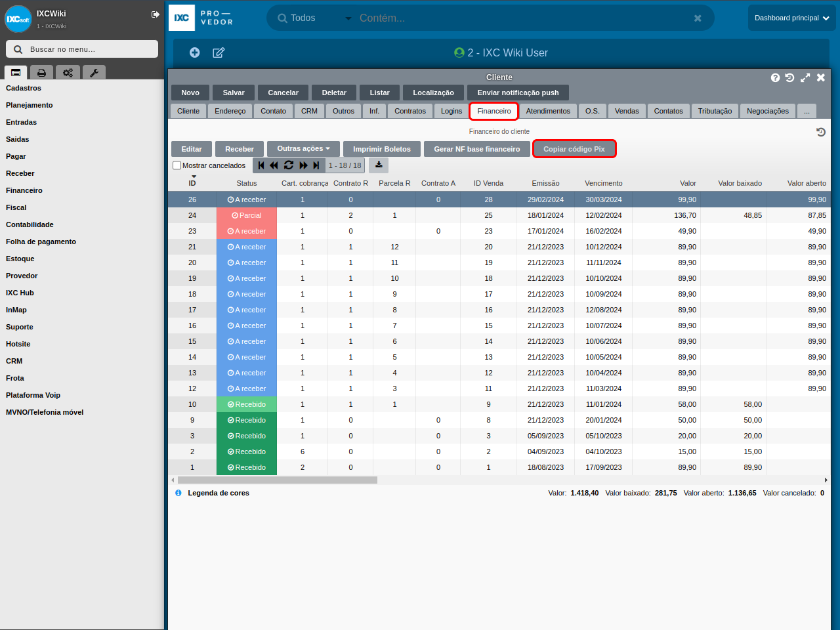Click the Buscar no menu search field

82,49
